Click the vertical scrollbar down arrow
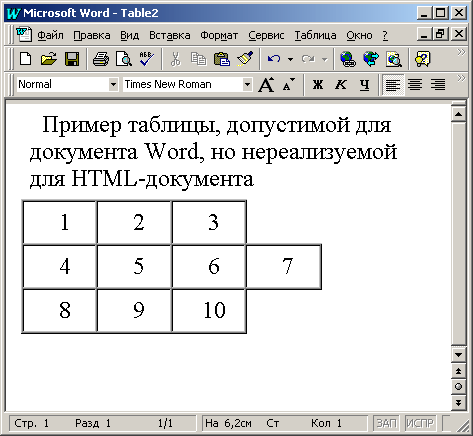The height and width of the screenshot is (436, 473). (458, 355)
